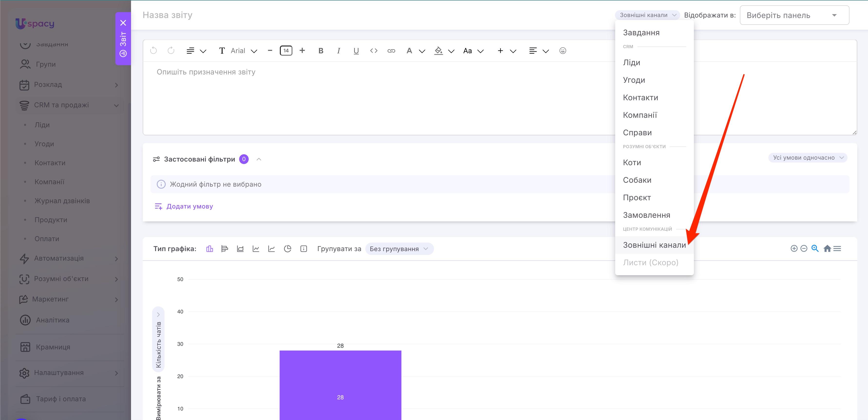
Task: Select the horizontal bar chart type
Action: point(225,249)
